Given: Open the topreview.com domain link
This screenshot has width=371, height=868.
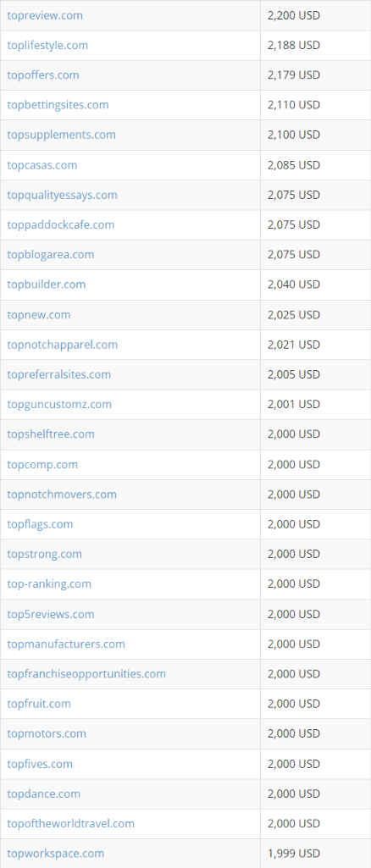Looking at the screenshot, I should [x=45, y=15].
